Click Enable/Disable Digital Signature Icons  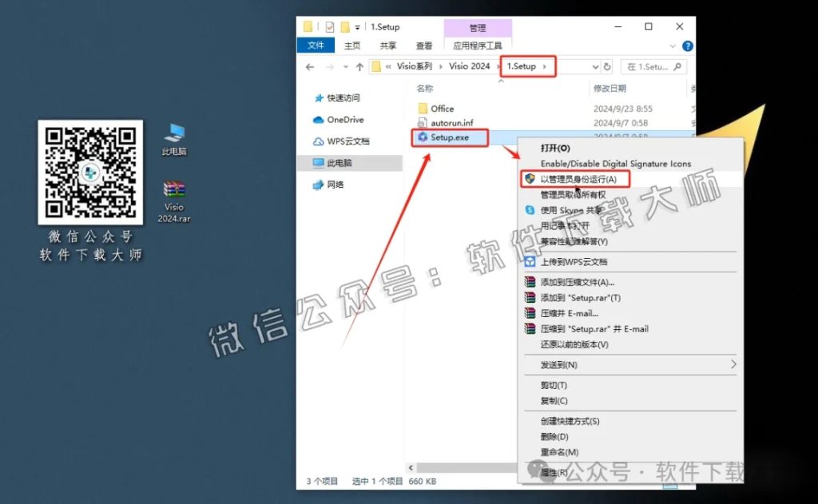coord(615,164)
